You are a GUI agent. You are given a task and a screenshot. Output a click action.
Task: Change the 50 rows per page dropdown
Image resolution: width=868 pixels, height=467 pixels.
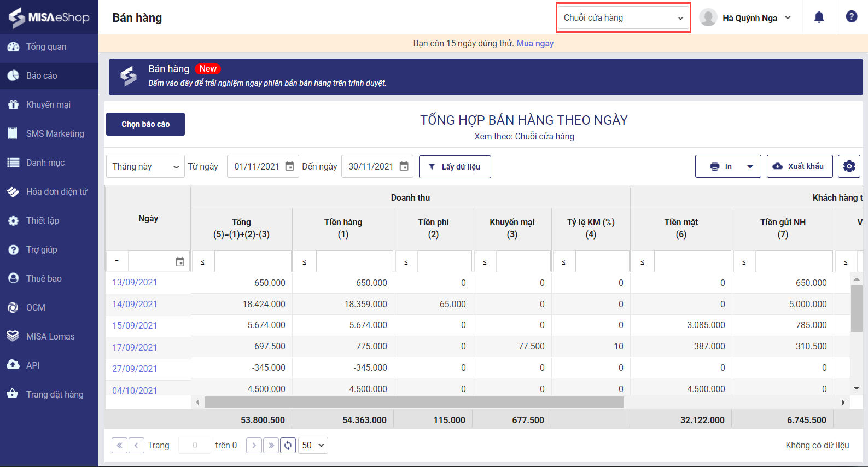coord(313,445)
